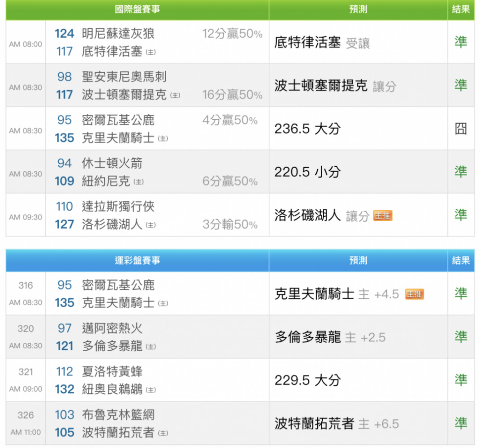The width and height of the screenshot is (480, 448).
Task: Select team name 邁阿密熱火
Action: point(112,328)
